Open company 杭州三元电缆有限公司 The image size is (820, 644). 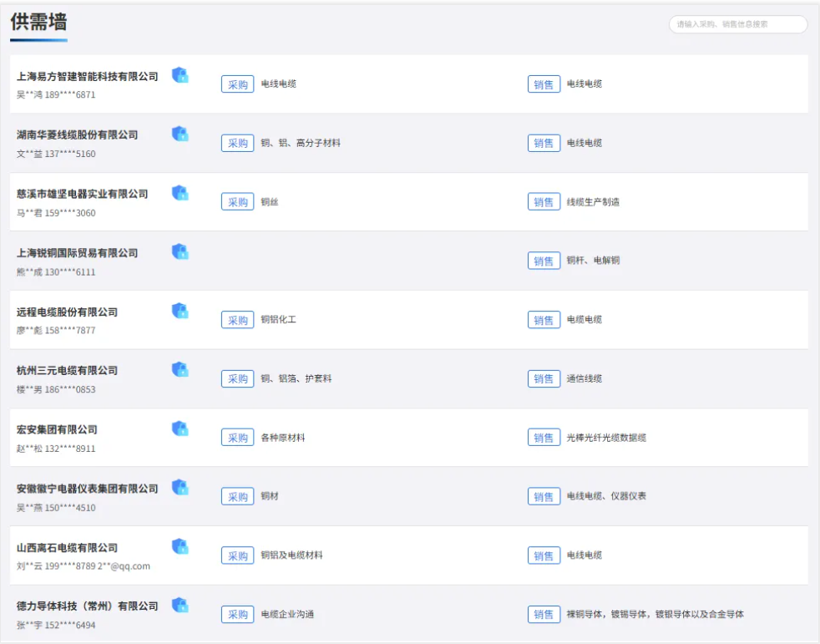[x=67, y=370]
